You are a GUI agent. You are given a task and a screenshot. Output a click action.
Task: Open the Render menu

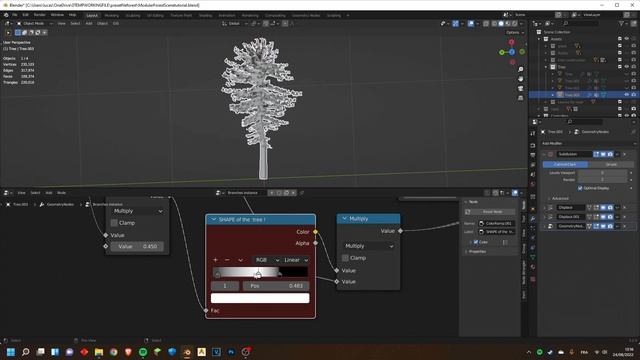(x=40, y=15)
